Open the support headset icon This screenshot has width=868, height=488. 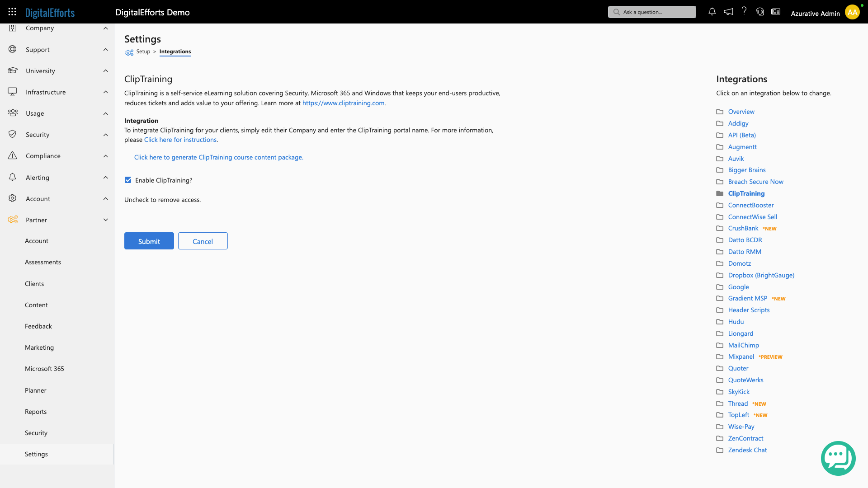click(x=759, y=12)
